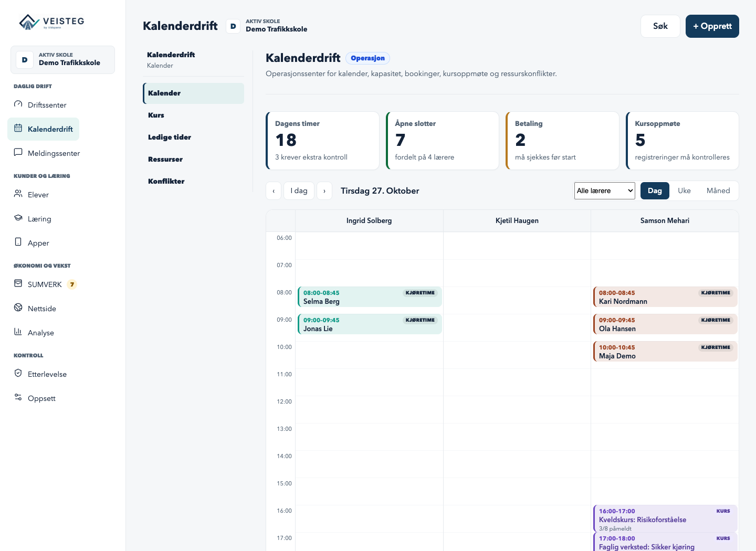The width and height of the screenshot is (756, 551).
Task: Click the Apper phone icon
Action: point(18,242)
